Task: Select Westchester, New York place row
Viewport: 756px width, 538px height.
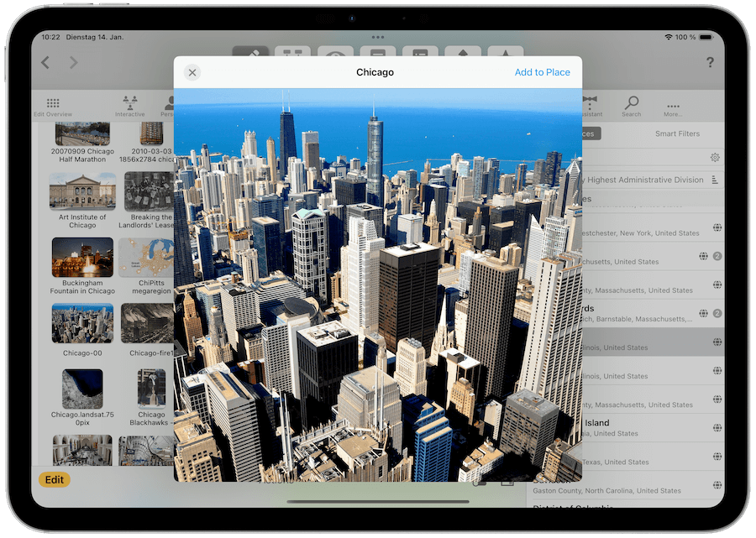Action: (653, 227)
